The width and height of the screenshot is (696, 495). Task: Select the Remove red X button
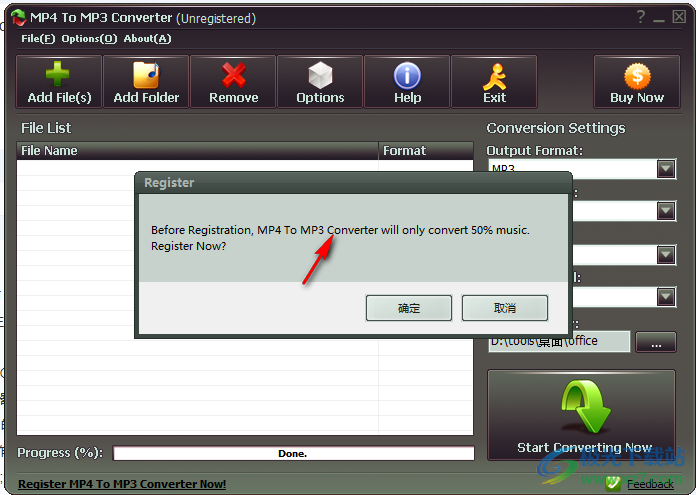[x=233, y=82]
